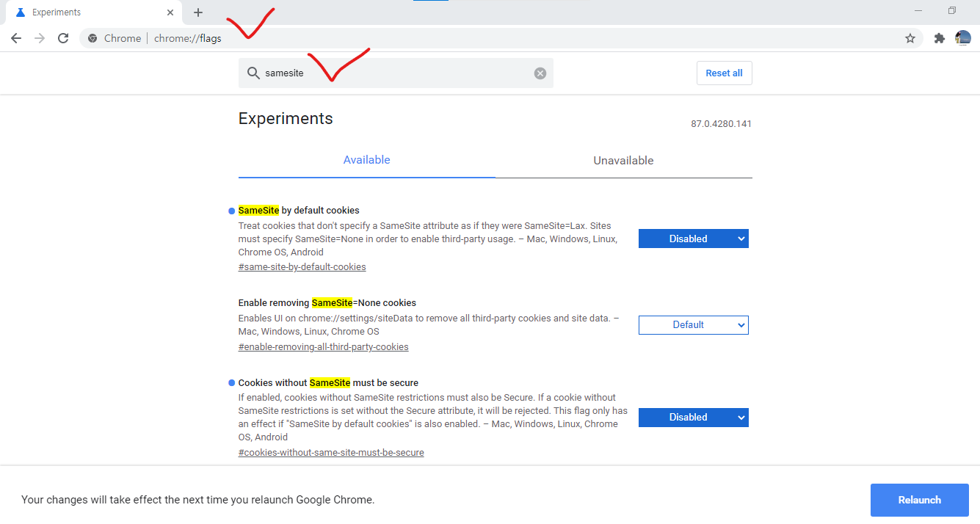Click the Enable removing SameSite=None cookies title

pos(327,302)
